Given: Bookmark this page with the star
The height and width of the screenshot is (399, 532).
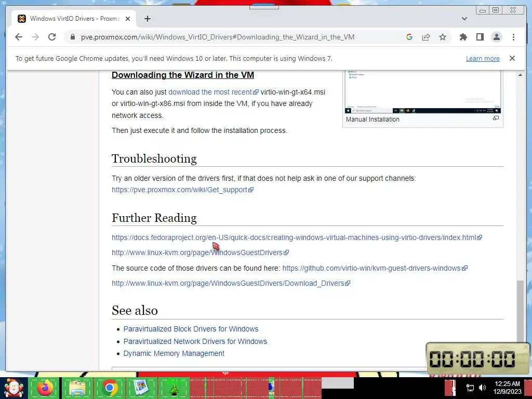Looking at the screenshot, I should click(x=443, y=37).
